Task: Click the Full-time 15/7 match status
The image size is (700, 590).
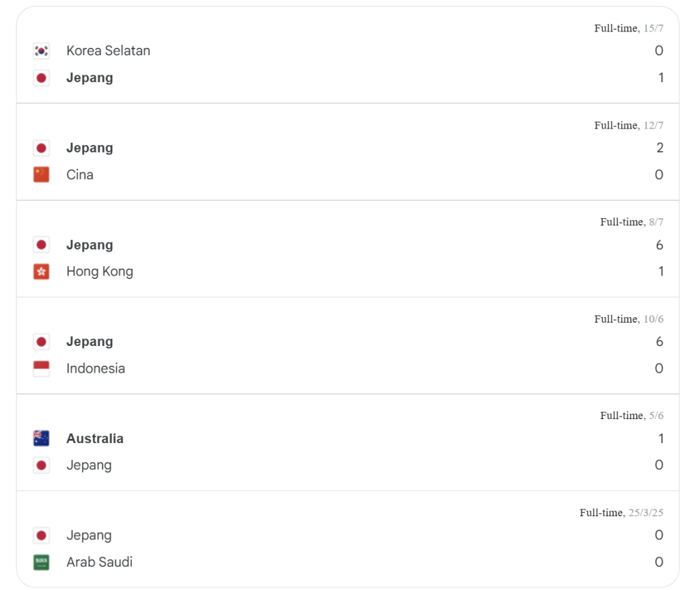Action: pyautogui.click(x=628, y=28)
